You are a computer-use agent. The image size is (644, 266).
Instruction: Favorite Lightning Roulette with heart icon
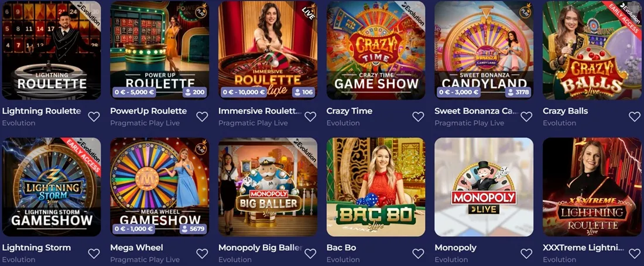pyautogui.click(x=94, y=117)
